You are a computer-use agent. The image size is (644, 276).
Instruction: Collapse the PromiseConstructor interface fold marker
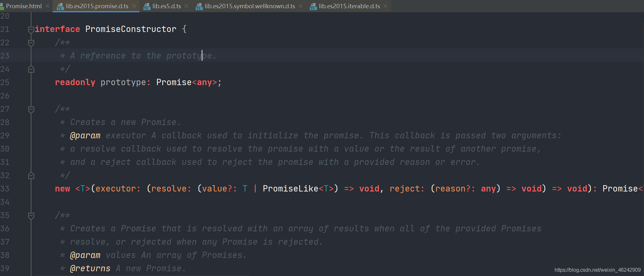[31, 29]
